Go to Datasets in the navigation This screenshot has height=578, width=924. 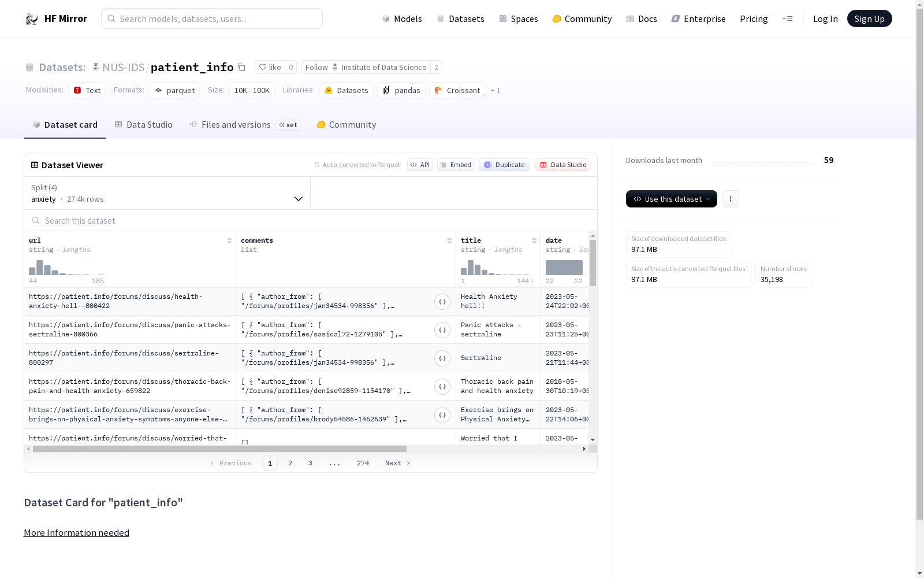[460, 19]
